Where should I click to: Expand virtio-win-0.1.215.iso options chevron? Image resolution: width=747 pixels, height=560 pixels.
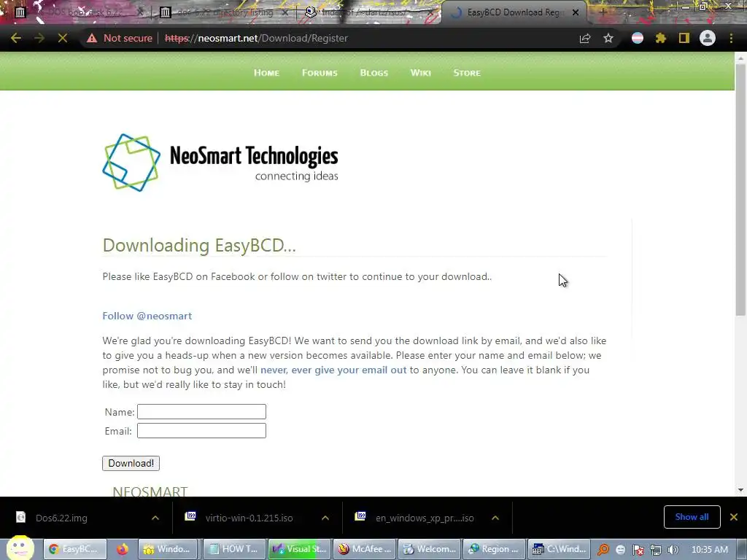pyautogui.click(x=325, y=518)
